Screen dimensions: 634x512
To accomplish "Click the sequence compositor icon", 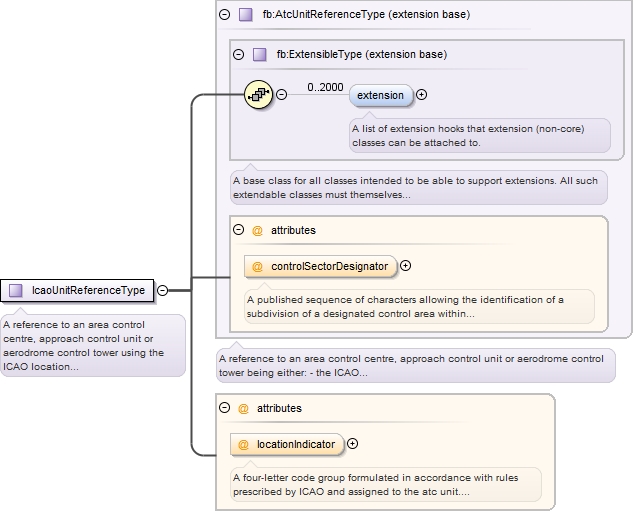I will pyautogui.click(x=258, y=95).
